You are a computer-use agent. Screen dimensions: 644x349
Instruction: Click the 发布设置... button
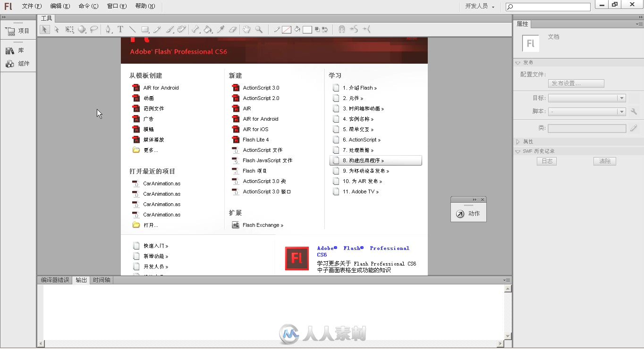576,83
